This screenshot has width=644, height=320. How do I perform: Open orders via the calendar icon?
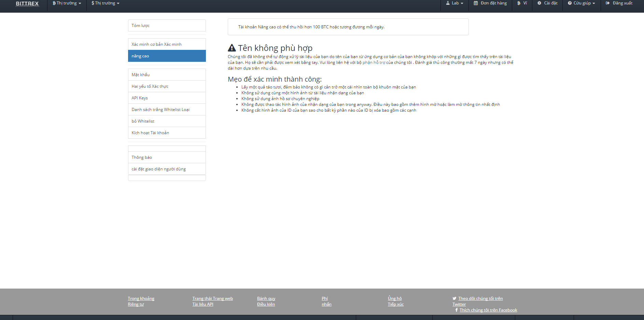point(476,3)
